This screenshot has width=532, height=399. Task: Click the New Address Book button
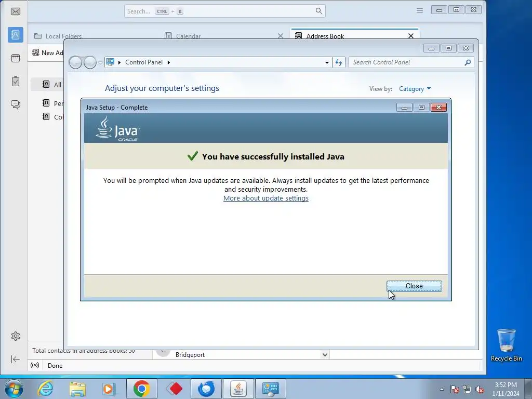(x=47, y=52)
